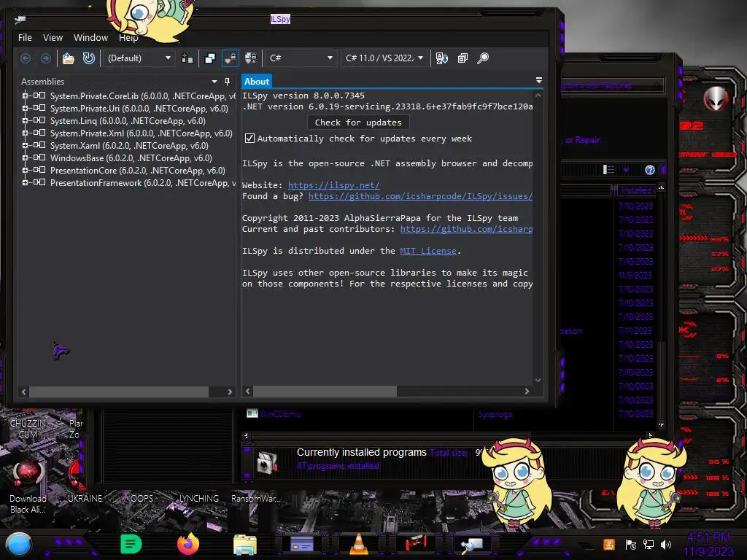The height and width of the screenshot is (560, 747).
Task: Open the contributors GitHub link
Action: (466, 229)
